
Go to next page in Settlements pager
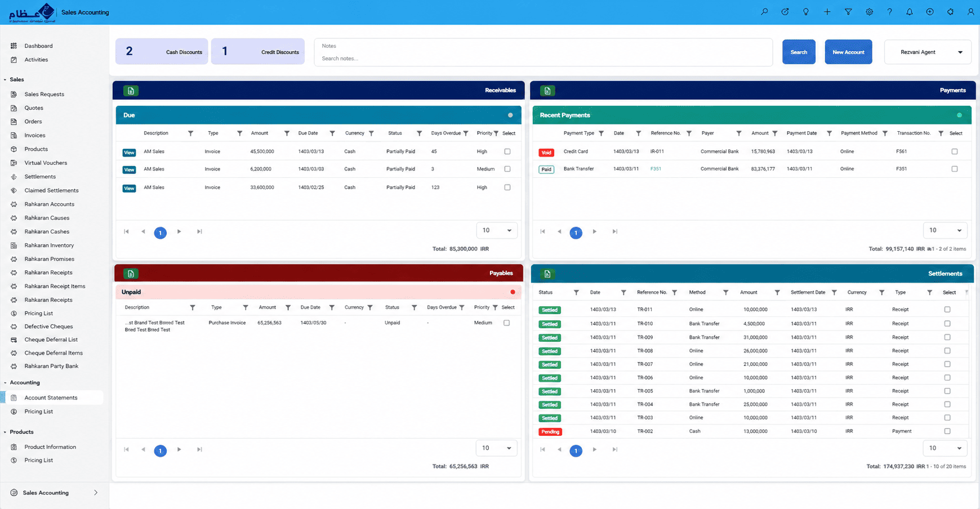coord(595,450)
